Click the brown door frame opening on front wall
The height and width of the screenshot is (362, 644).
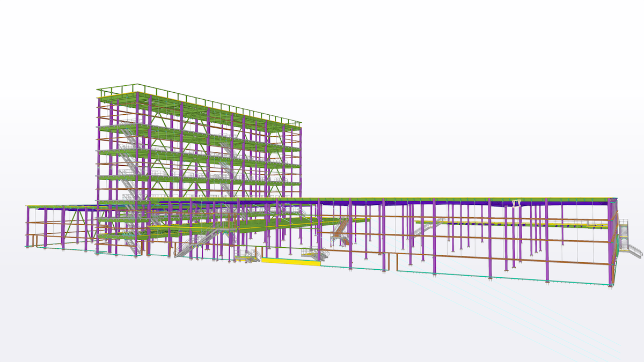pos(397,263)
